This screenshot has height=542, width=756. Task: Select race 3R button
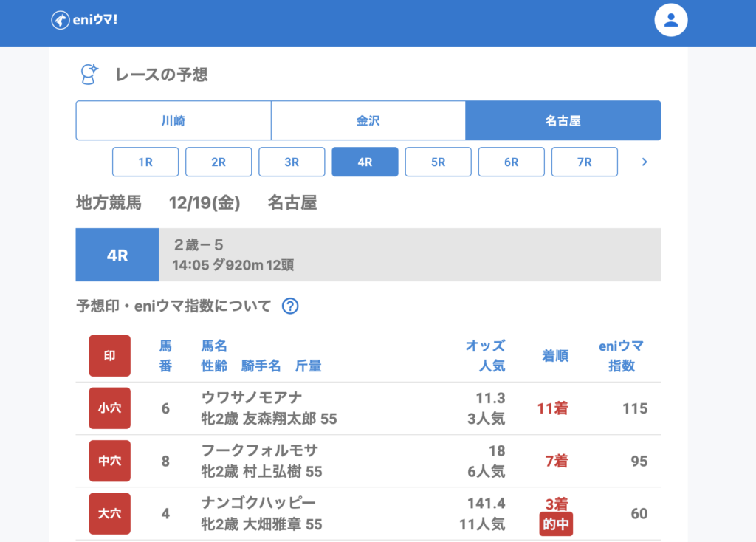(x=292, y=162)
